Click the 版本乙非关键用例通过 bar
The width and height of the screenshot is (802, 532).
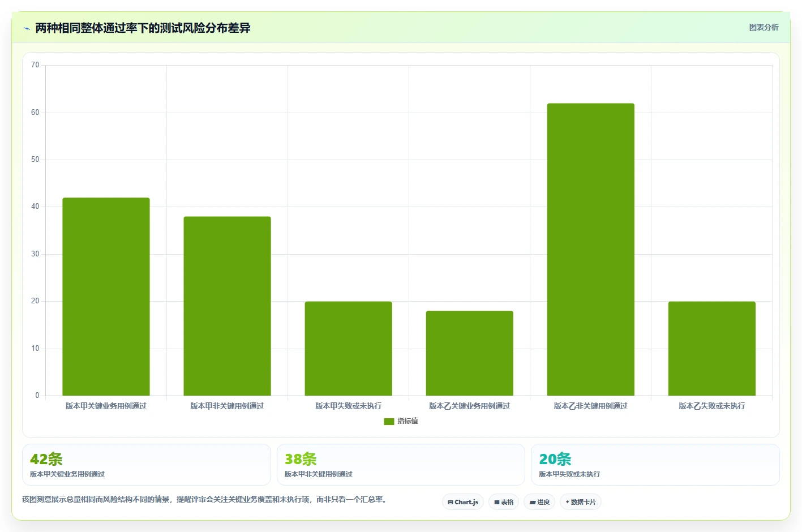[x=590, y=250]
